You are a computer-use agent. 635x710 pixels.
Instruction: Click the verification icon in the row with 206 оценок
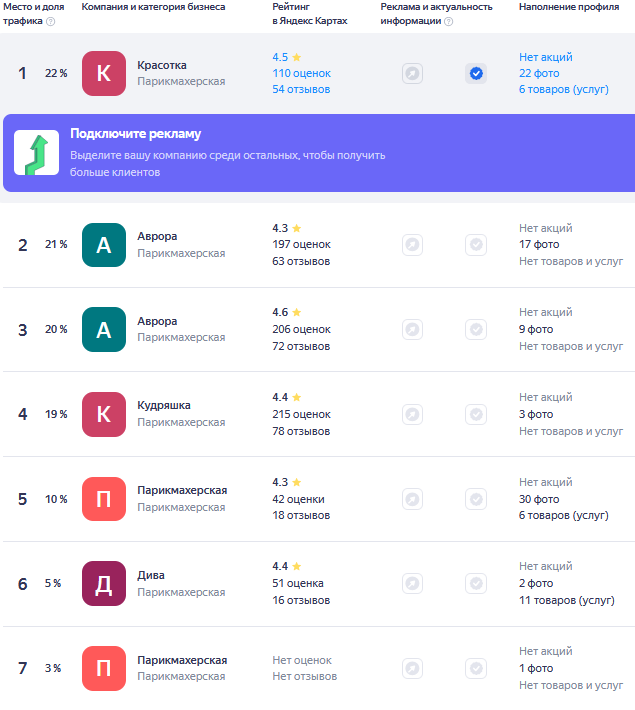pyautogui.click(x=476, y=329)
